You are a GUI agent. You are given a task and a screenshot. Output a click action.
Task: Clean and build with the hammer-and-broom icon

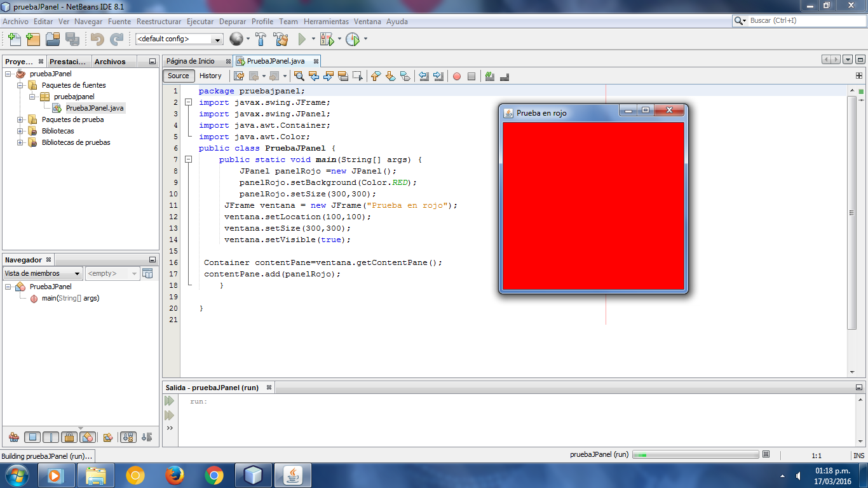[x=280, y=39]
